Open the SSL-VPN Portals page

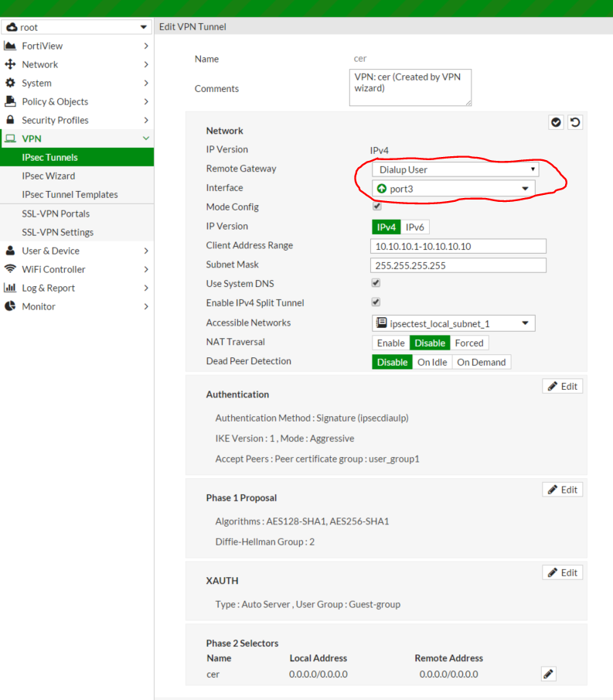77,213
